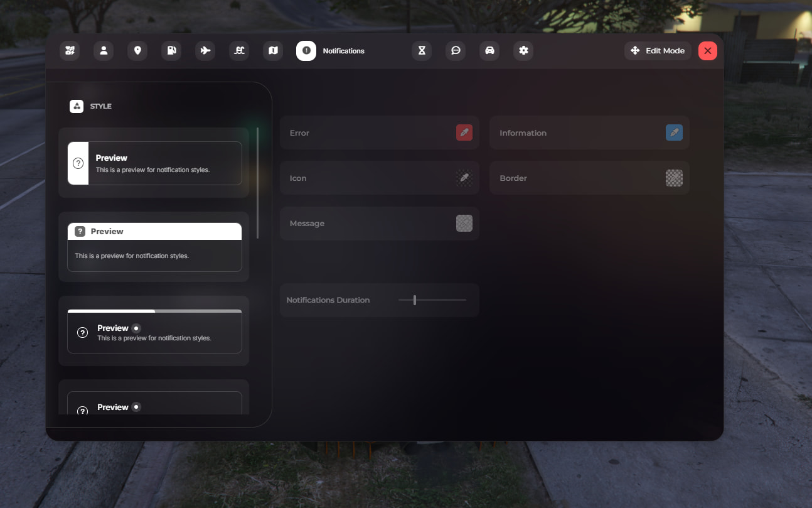Image resolution: width=812 pixels, height=508 pixels.
Task: Open the gear settings tab
Action: coord(523,51)
